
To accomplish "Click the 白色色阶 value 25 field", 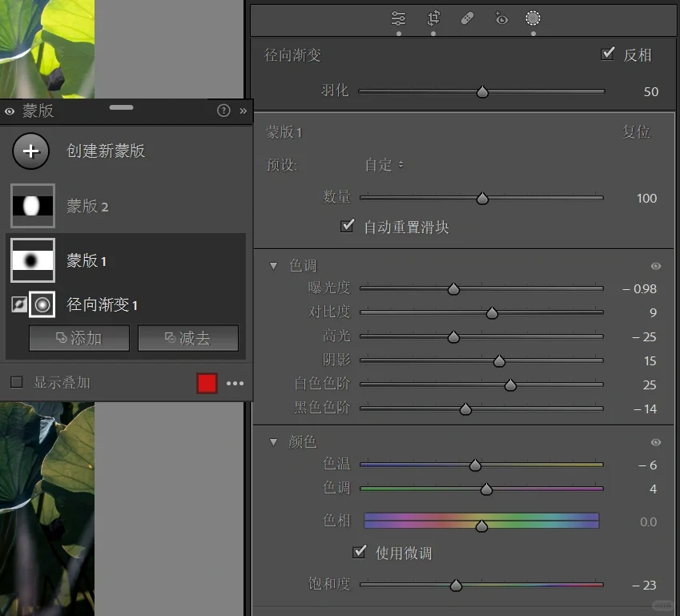I will click(x=650, y=384).
